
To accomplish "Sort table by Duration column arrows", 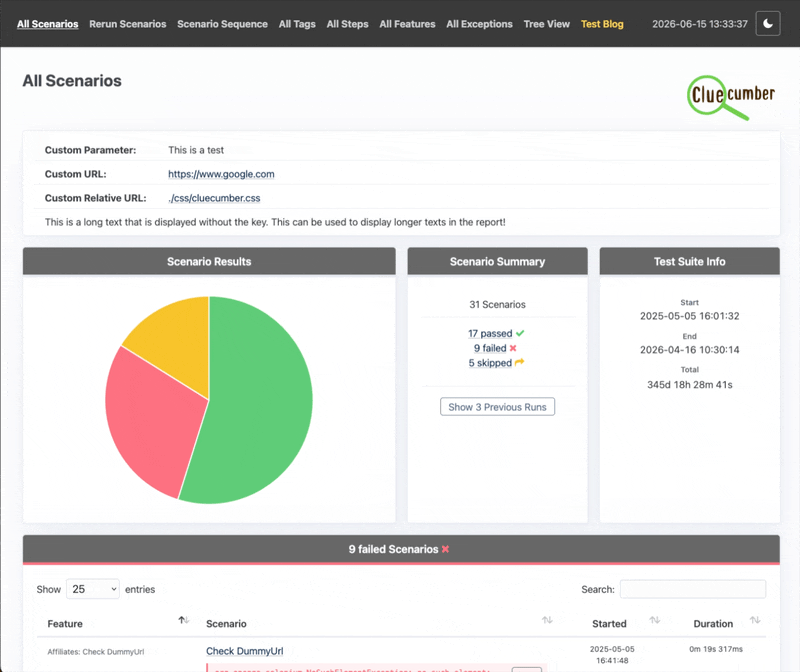I will (x=755, y=620).
